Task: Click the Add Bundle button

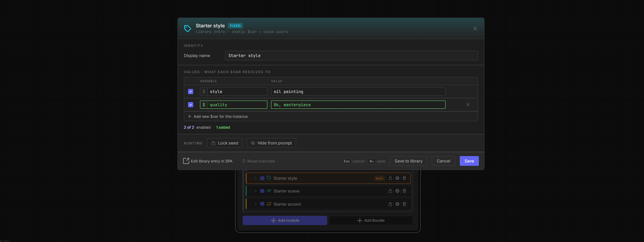Action: point(371,221)
